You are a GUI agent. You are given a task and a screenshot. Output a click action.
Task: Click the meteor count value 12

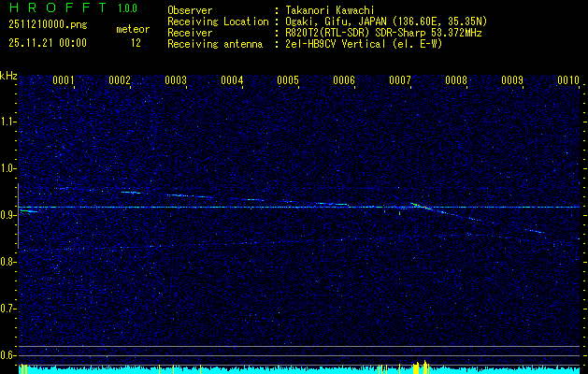(x=136, y=43)
